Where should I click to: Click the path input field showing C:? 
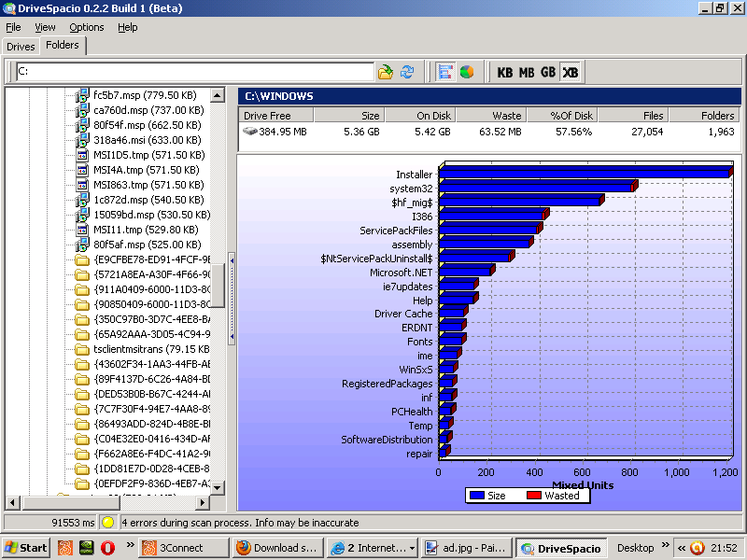(x=195, y=72)
